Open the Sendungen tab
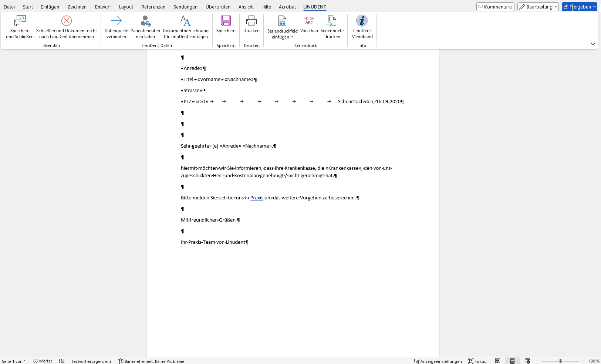Image resolution: width=601 pixels, height=364 pixels. point(185,7)
